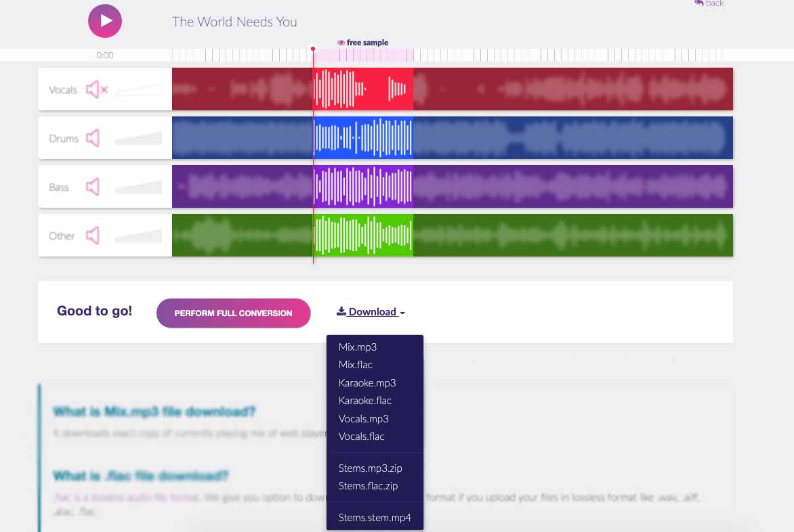Click the red playhead marker on timeline
Image resolution: width=794 pixels, height=532 pixels.
point(313,49)
